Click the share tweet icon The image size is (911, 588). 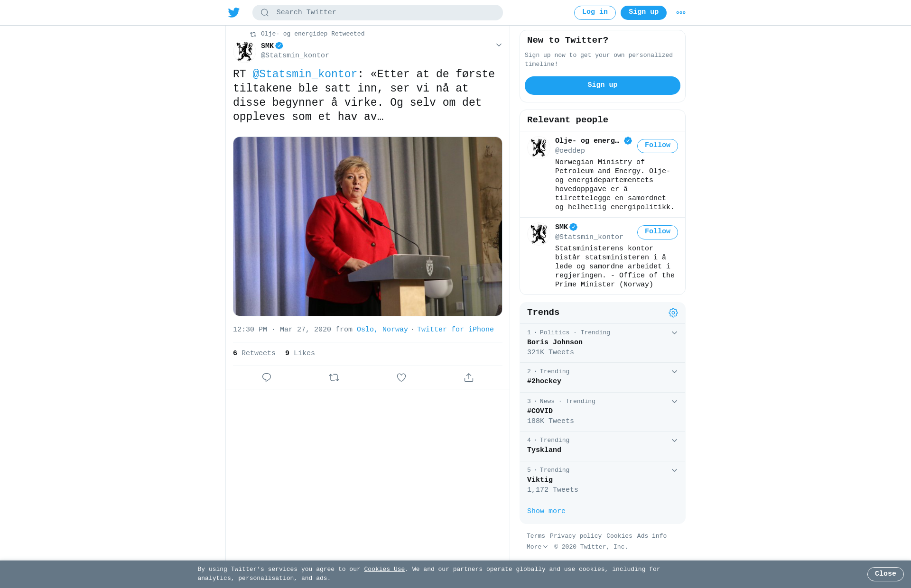pos(469,377)
